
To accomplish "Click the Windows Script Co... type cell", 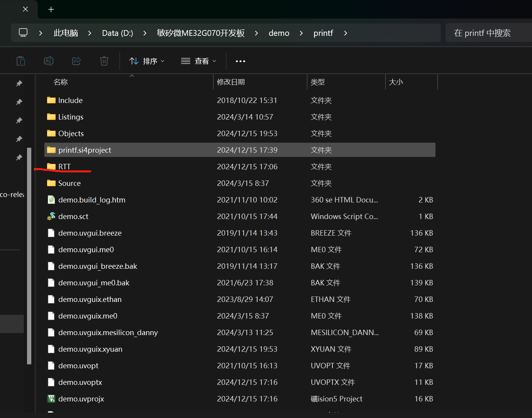I will [344, 216].
